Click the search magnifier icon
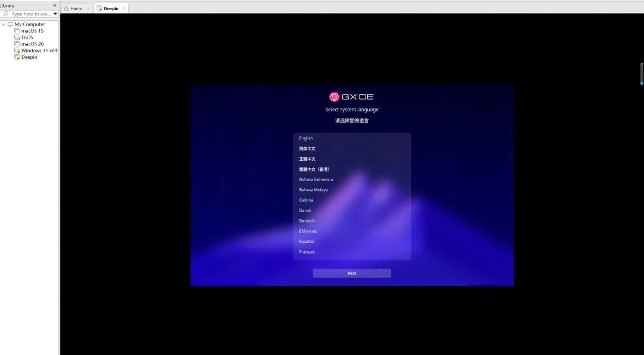The height and width of the screenshot is (355, 644). 6,14
